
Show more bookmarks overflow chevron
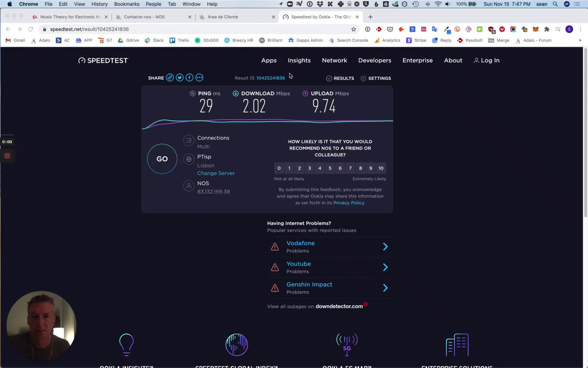point(580,40)
